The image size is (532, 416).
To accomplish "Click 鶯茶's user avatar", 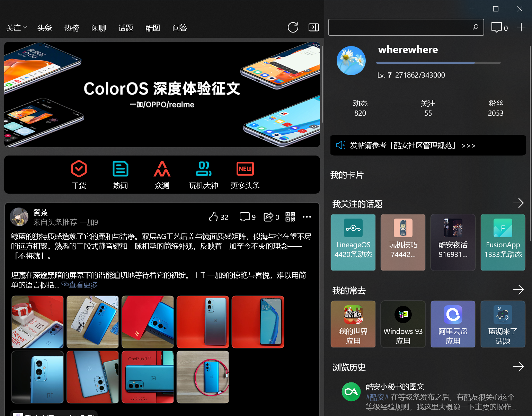I will [19, 217].
